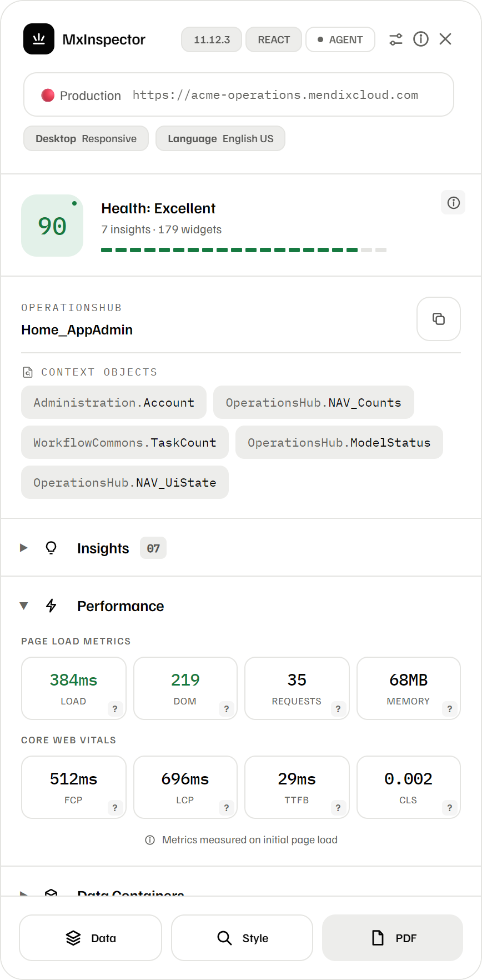
Task: Click the Data layers icon
Action: (73, 938)
